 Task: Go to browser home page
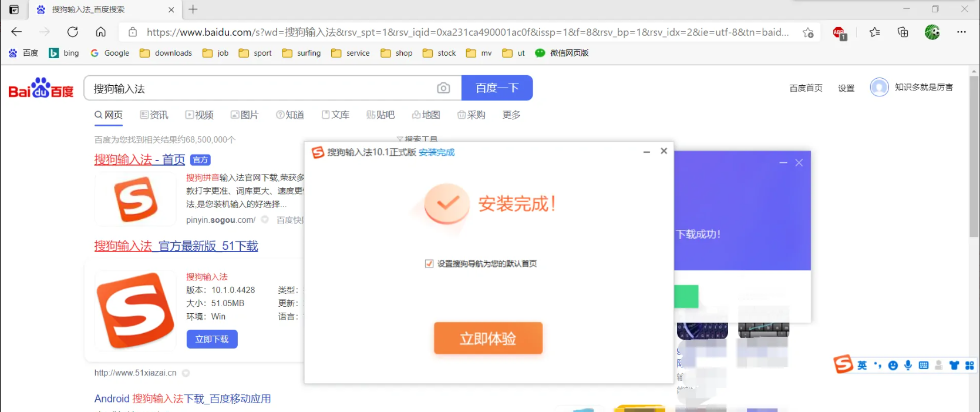pos(101,32)
